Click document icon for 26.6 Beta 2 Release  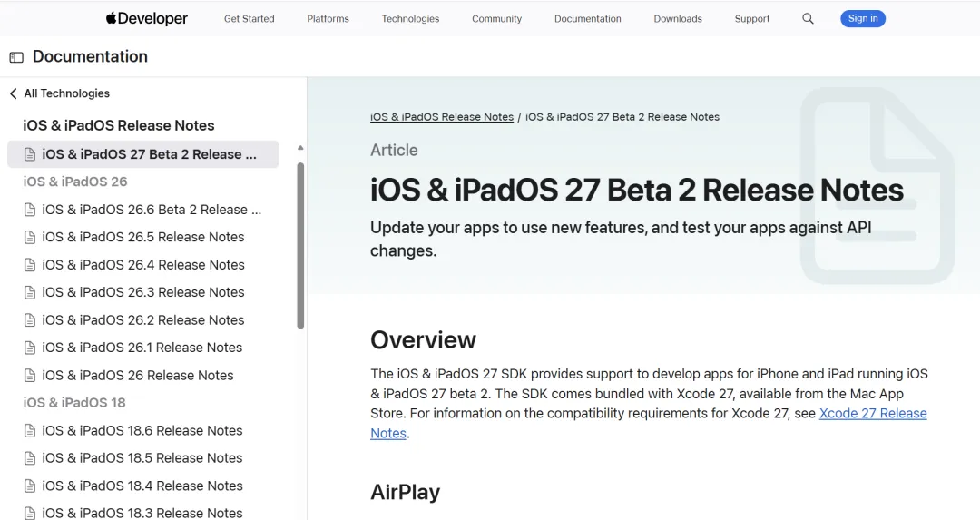point(29,210)
